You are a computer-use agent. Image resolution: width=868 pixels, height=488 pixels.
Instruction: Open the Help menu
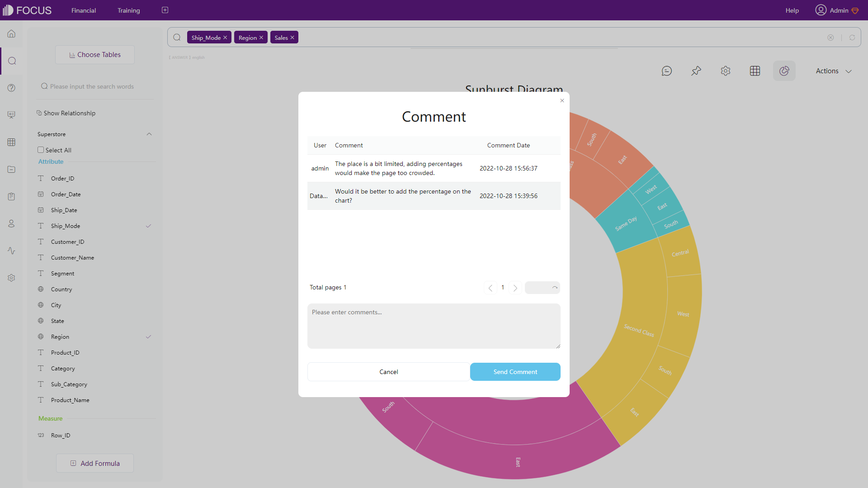792,10
